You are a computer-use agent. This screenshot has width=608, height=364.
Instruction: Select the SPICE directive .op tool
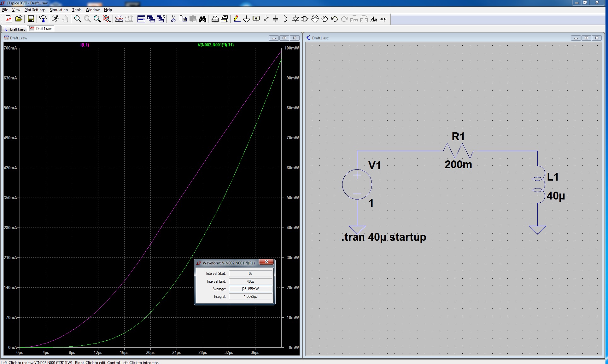pos(383,19)
